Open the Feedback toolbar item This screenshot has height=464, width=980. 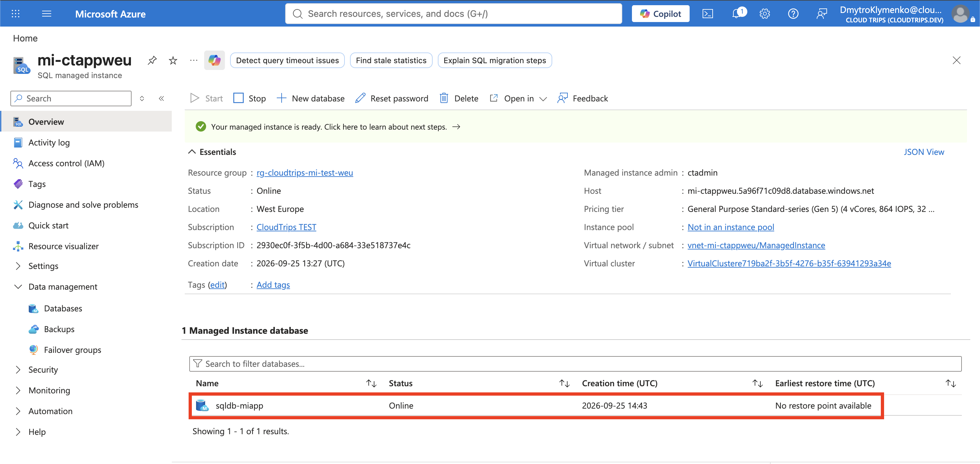582,99
